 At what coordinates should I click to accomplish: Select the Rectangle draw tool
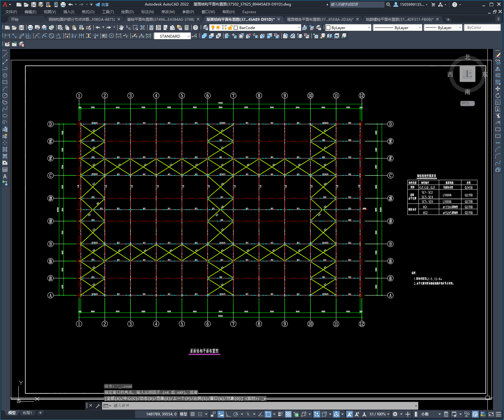pos(5,82)
